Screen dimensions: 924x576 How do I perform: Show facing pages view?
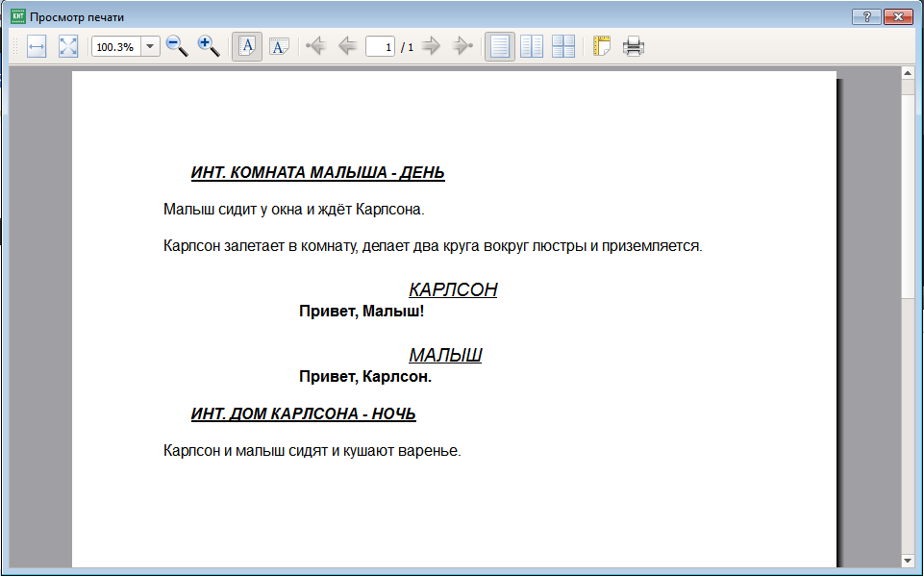point(532,46)
